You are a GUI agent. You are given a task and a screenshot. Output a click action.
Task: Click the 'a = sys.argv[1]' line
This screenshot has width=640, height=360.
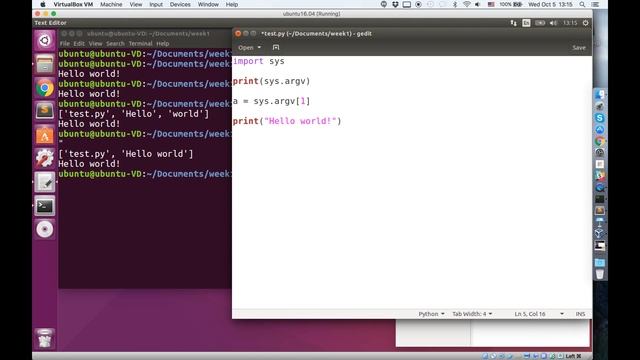coord(271,101)
